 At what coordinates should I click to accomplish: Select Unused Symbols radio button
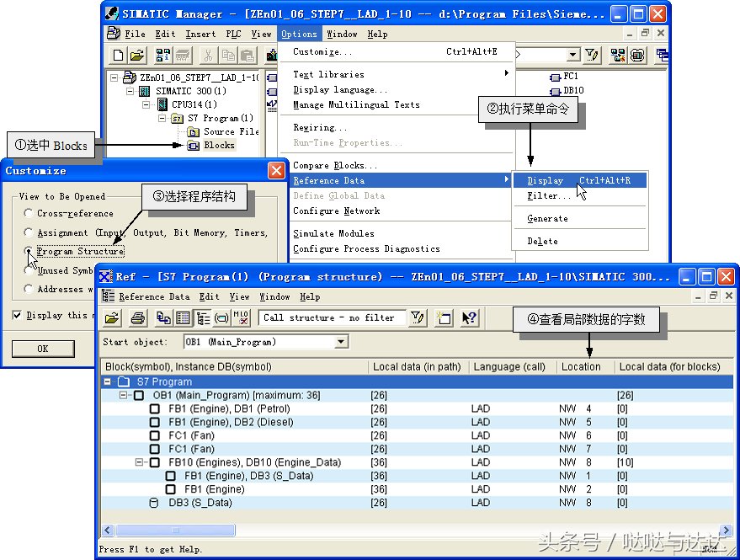point(29,270)
